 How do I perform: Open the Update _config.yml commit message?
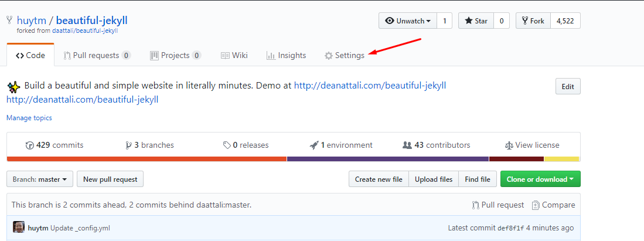point(80,228)
